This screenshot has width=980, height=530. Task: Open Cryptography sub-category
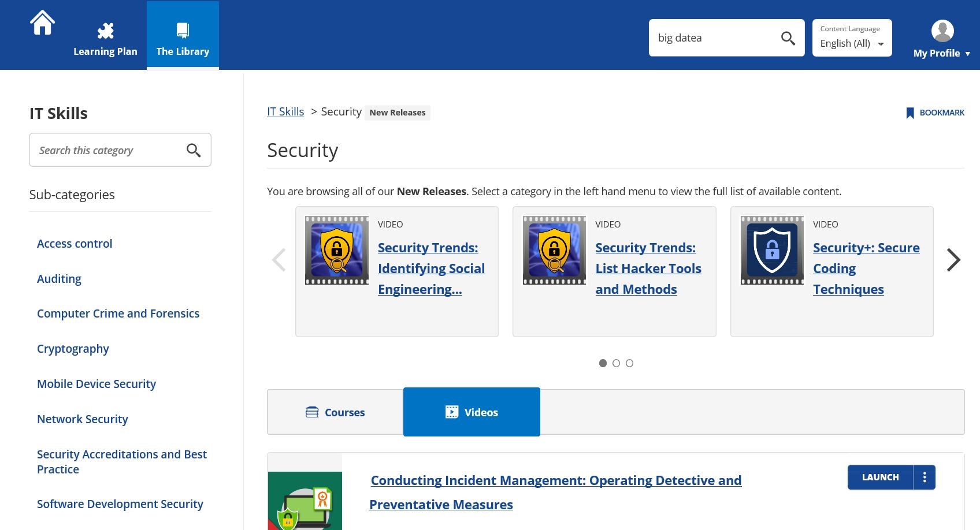73,349
